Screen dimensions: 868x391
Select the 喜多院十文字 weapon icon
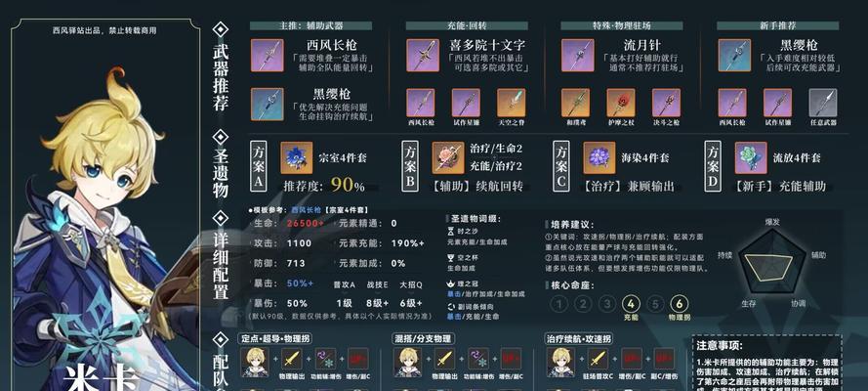coord(423,55)
